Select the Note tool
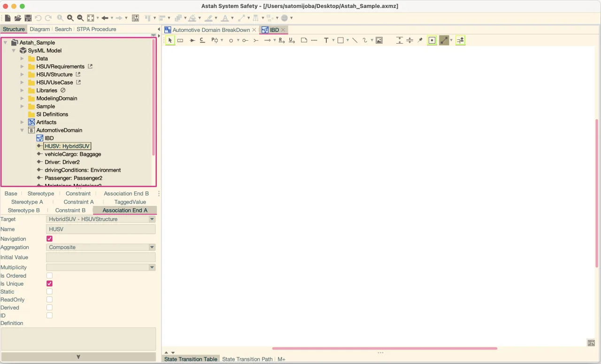Screen dimensions: 601x364 pyautogui.click(x=304, y=40)
